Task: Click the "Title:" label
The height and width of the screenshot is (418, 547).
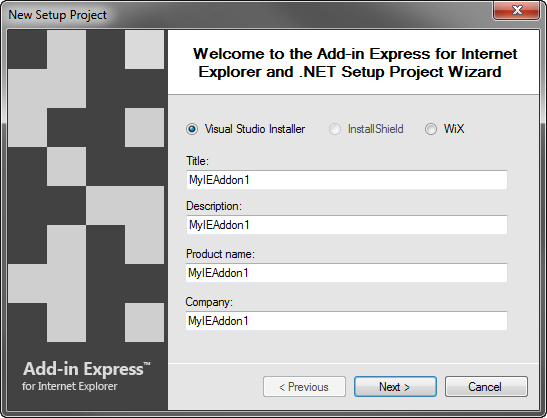Action: [197, 161]
